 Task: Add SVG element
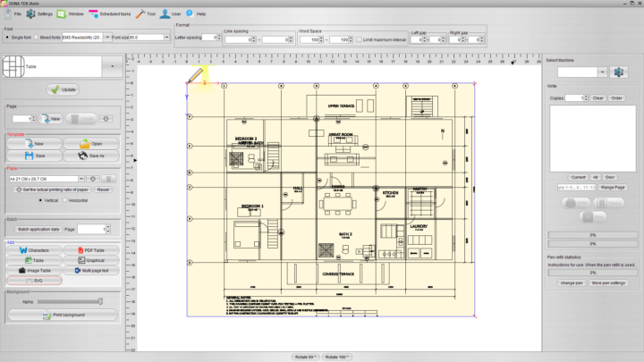pos(34,281)
